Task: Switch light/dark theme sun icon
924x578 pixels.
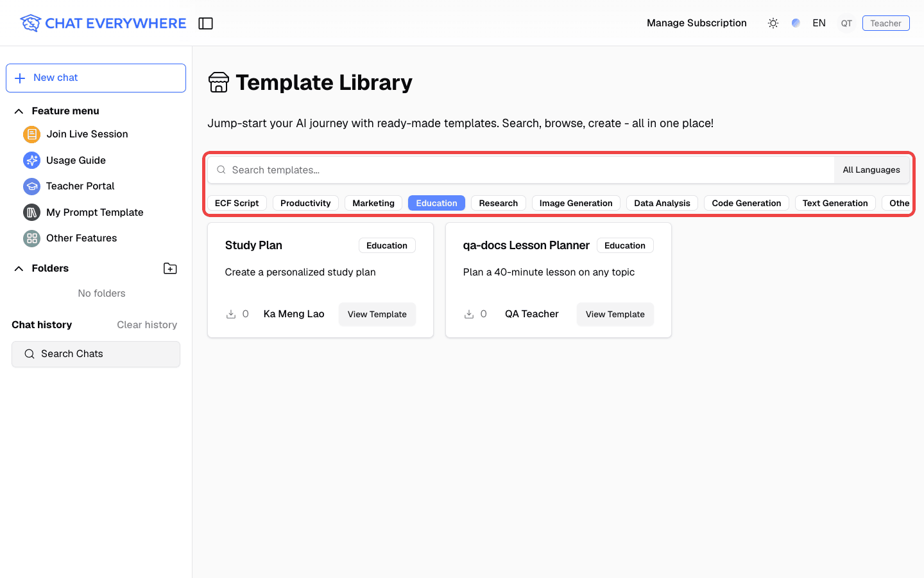Action: pyautogui.click(x=773, y=23)
